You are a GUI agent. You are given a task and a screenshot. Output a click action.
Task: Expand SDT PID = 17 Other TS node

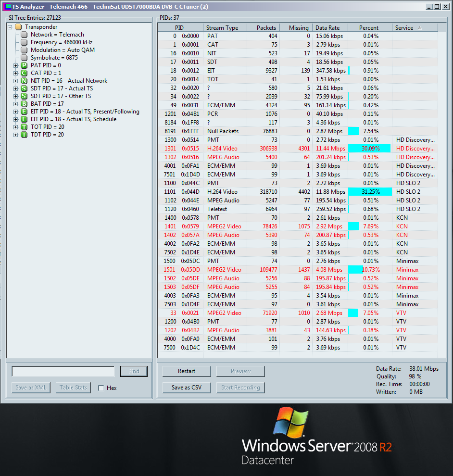(16, 96)
